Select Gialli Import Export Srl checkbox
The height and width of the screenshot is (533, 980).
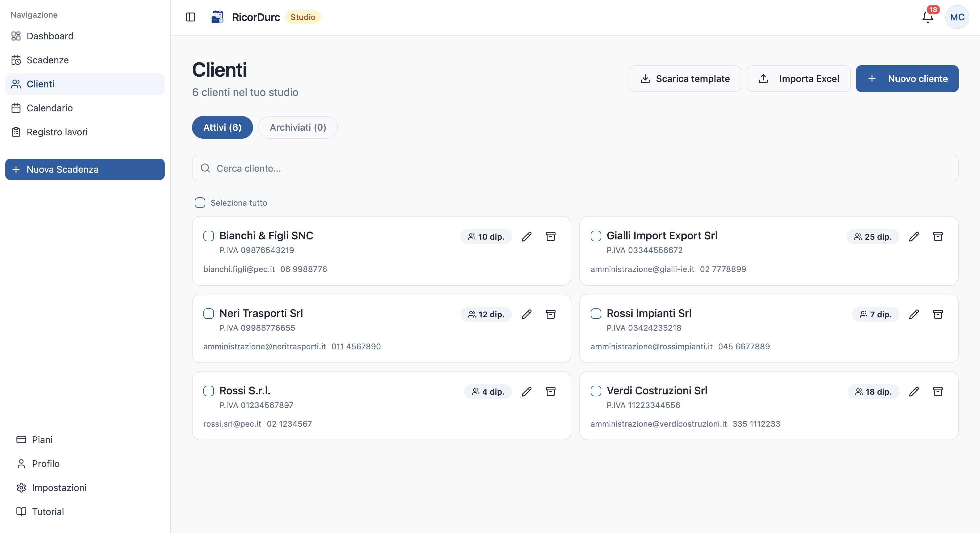(x=596, y=236)
